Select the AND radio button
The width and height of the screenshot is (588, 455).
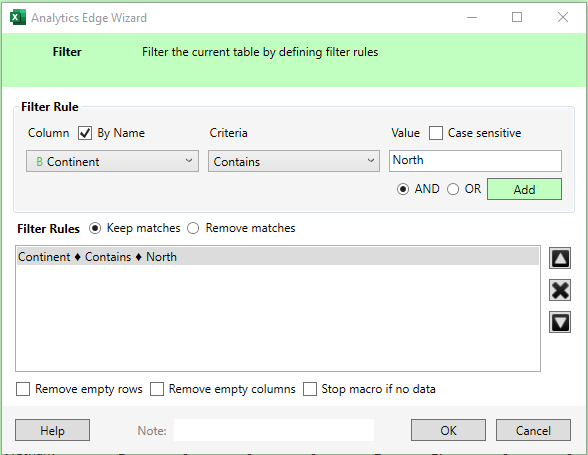403,189
